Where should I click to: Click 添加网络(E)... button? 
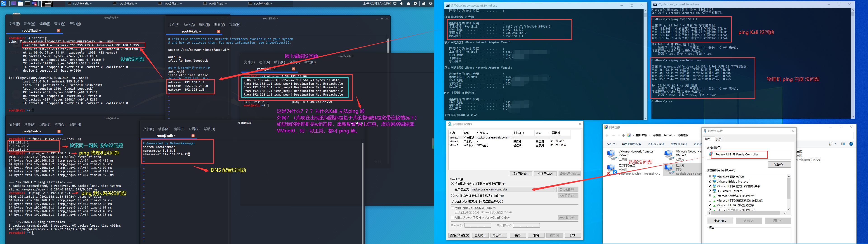(521, 174)
